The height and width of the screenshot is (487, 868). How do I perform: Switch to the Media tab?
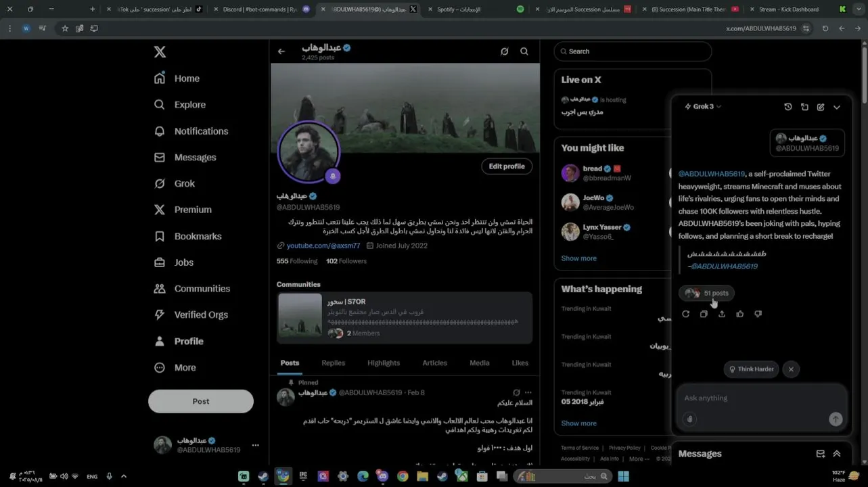[479, 363]
